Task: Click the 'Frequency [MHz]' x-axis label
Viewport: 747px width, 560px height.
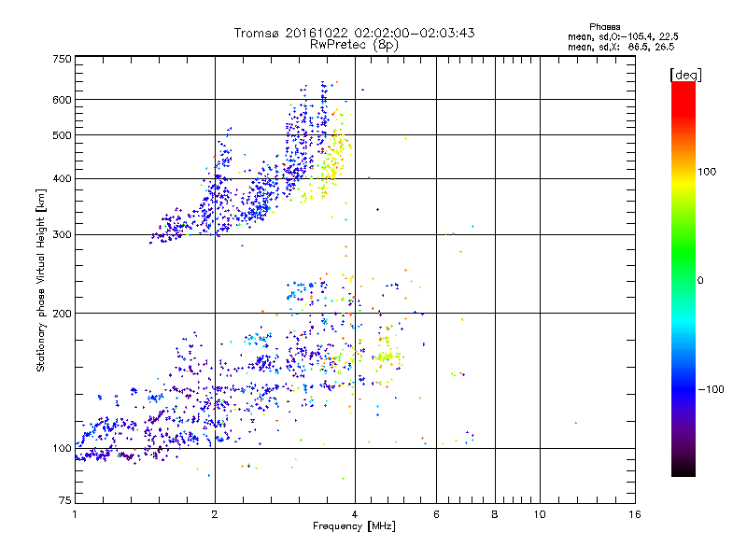Action: pyautogui.click(x=354, y=526)
